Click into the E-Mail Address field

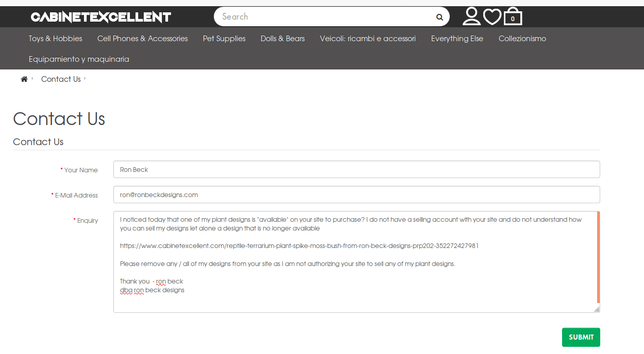pos(357,194)
